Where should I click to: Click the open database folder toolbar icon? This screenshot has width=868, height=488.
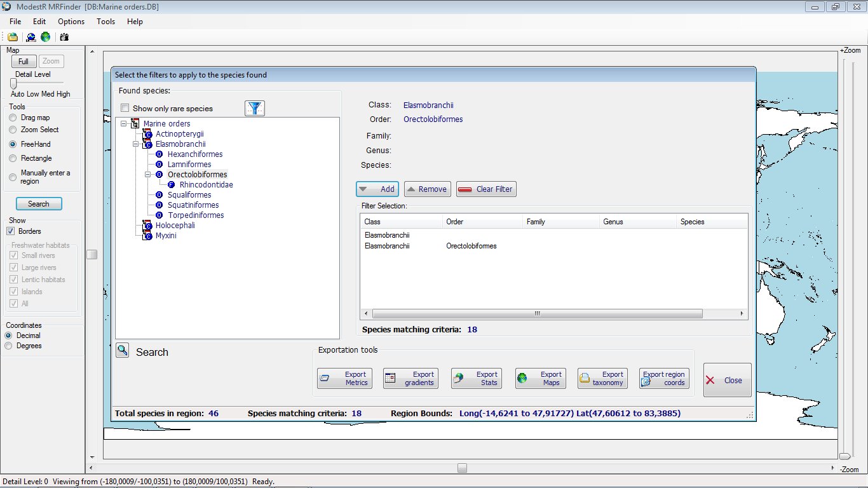tap(13, 37)
